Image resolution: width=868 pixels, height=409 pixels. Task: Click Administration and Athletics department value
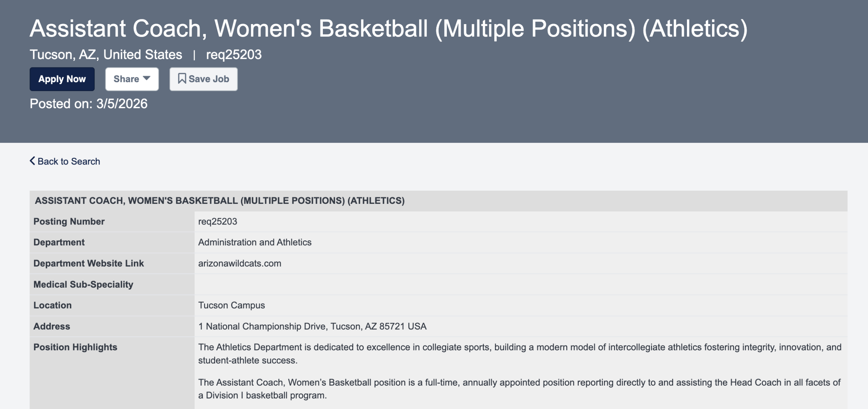coord(255,242)
